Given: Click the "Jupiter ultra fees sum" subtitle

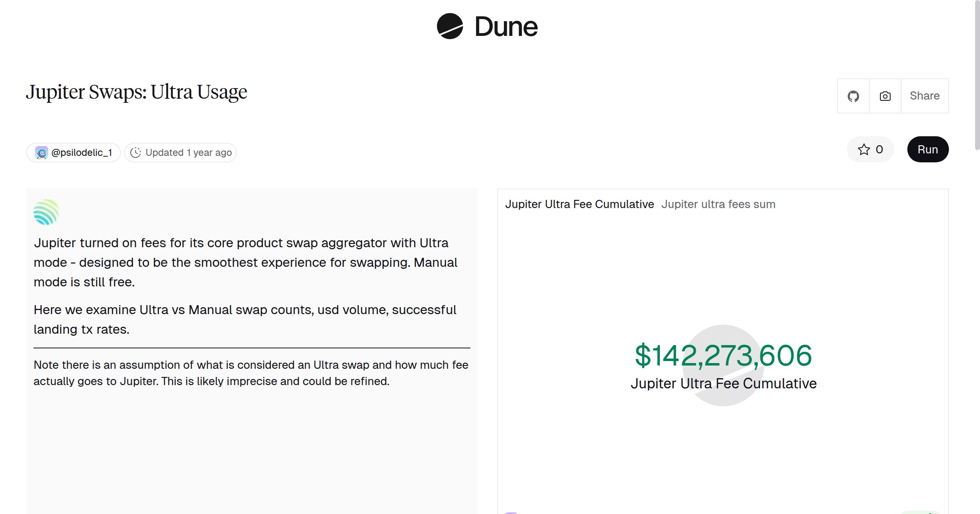Looking at the screenshot, I should tap(718, 204).
